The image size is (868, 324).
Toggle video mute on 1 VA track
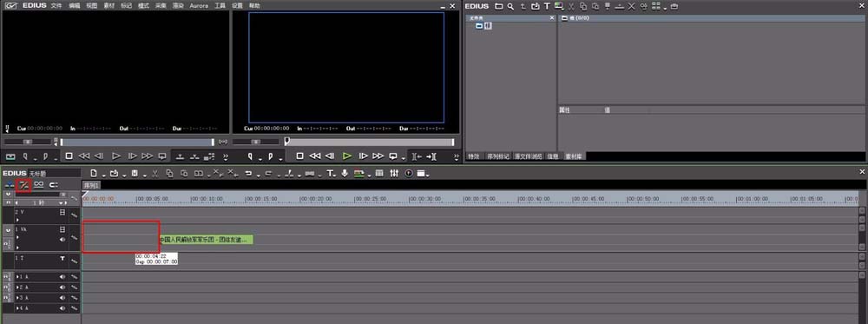click(x=62, y=228)
